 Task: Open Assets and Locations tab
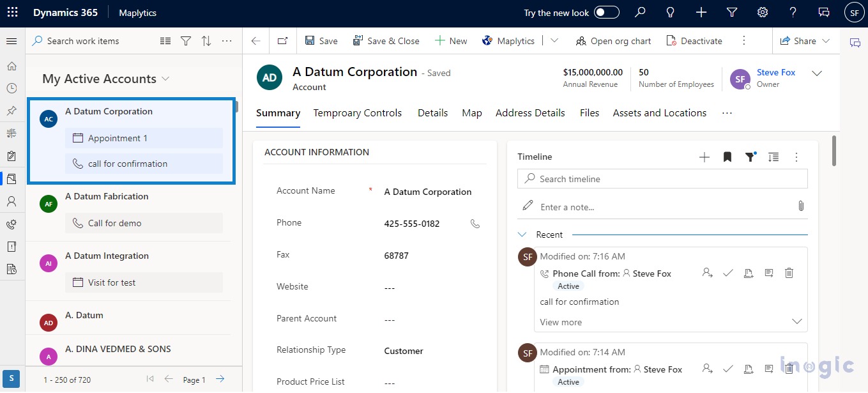pyautogui.click(x=660, y=113)
